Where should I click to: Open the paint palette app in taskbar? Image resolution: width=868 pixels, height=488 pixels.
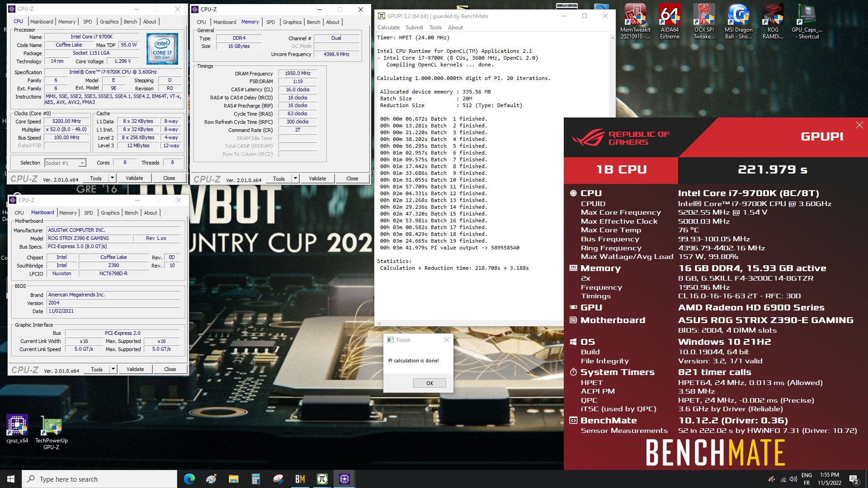pyautogui.click(x=211, y=479)
